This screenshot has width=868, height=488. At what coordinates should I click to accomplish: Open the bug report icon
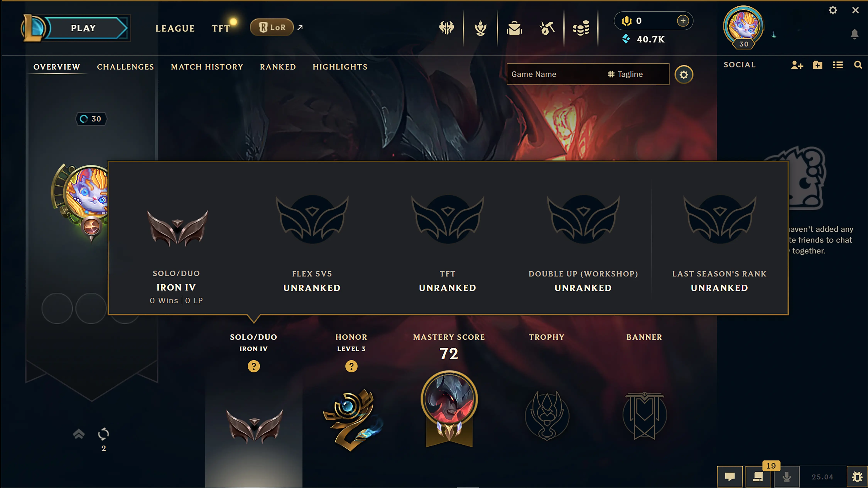[x=857, y=477]
